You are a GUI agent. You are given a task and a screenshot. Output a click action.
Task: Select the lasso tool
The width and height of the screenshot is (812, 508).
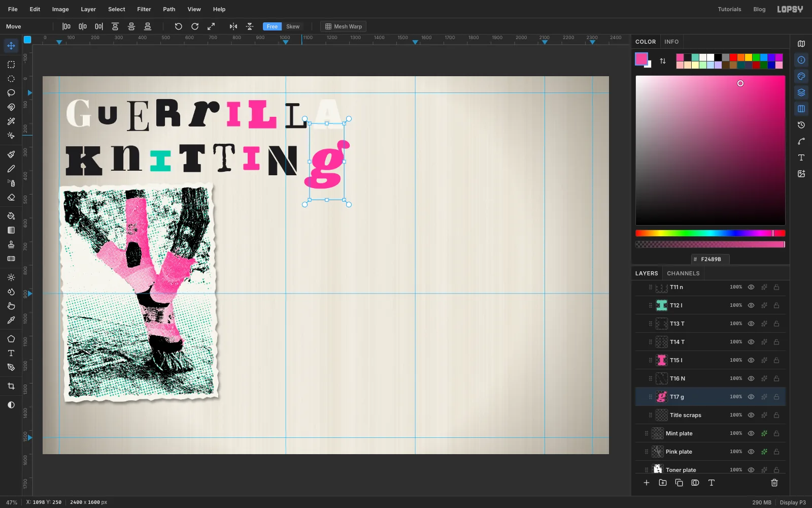11,93
